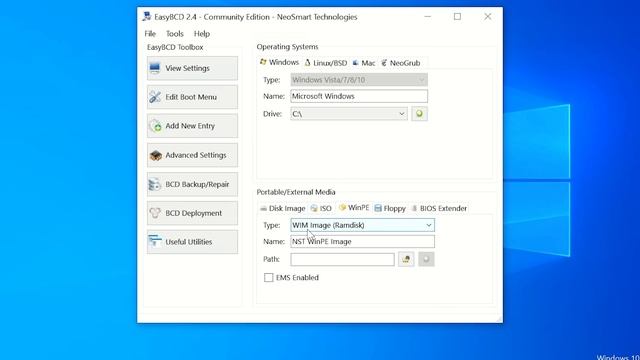This screenshot has width=640, height=360.
Task: Open BCD Deployment page
Action: click(192, 213)
